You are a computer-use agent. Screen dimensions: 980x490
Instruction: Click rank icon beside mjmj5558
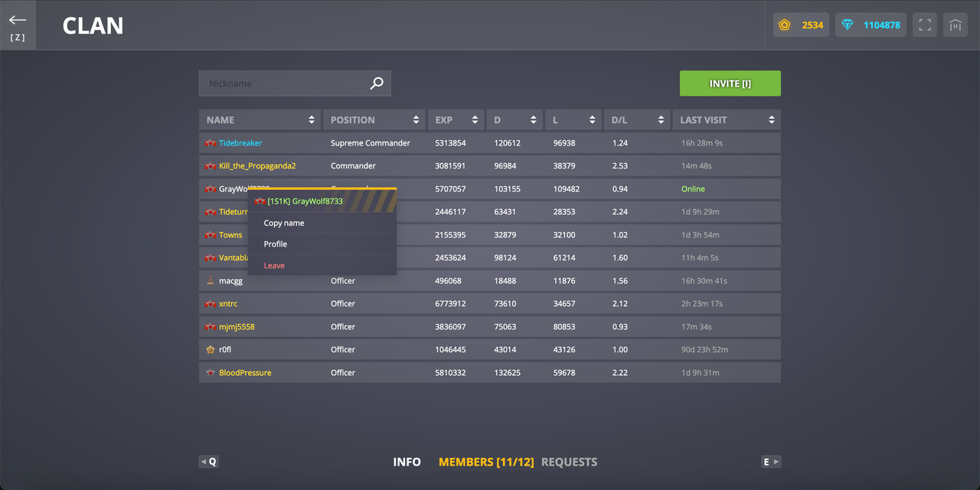coord(211,327)
